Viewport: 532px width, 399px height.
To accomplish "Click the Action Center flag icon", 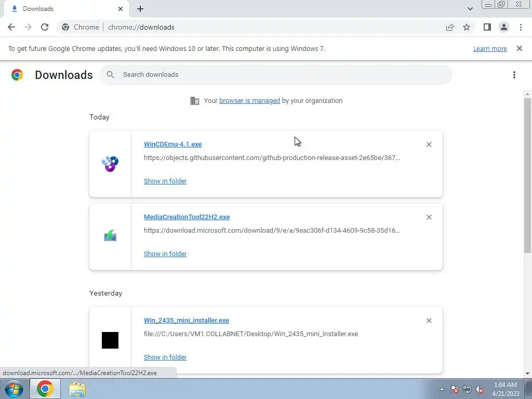I will pos(455,389).
